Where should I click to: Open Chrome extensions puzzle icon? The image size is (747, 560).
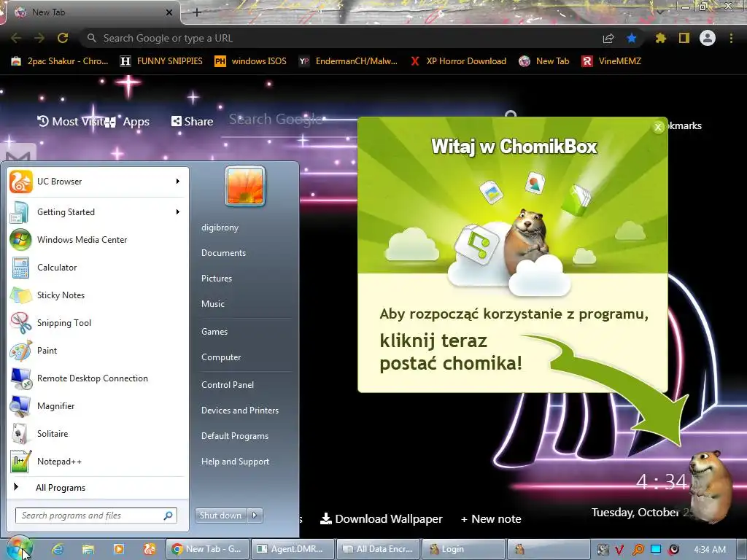(x=660, y=38)
